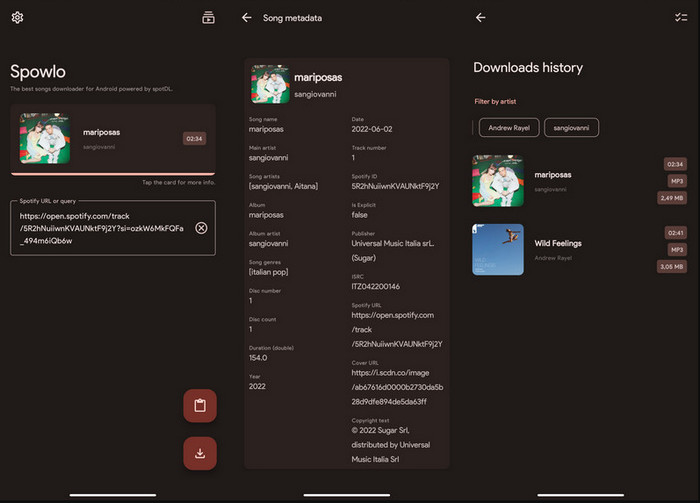Viewport: 700px width, 503px height.
Task: Click the Wild Feelings album cover
Action: 498,248
